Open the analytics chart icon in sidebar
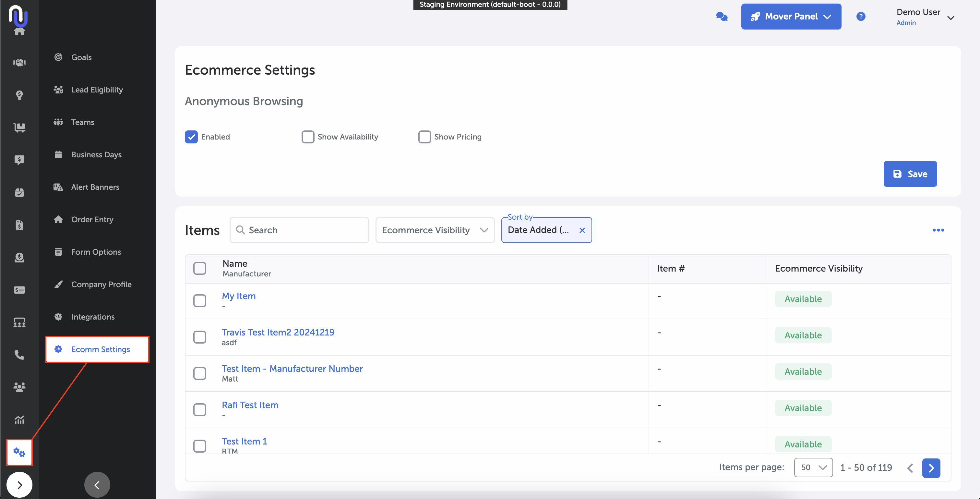This screenshot has height=499, width=980. coord(19,420)
